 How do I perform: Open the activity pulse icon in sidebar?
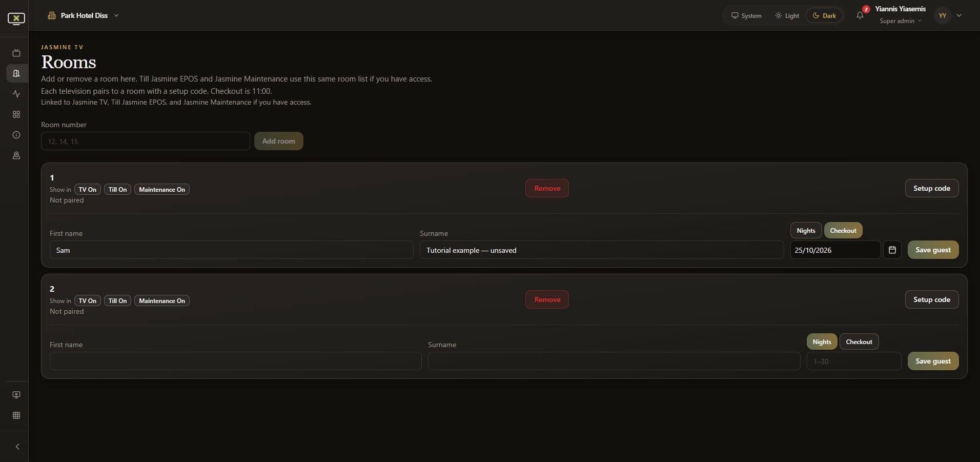16,94
